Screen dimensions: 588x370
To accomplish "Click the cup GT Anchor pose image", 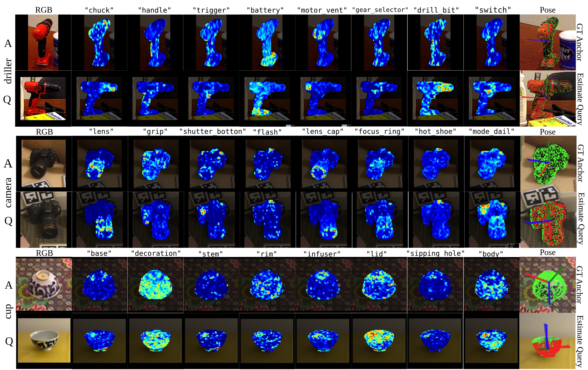I will coord(548,285).
